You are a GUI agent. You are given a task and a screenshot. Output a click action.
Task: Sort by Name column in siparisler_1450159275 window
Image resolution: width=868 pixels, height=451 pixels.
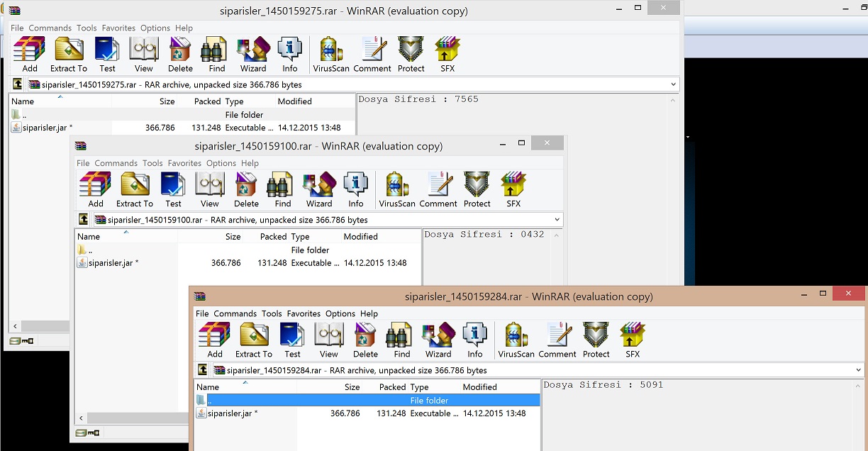(x=60, y=101)
